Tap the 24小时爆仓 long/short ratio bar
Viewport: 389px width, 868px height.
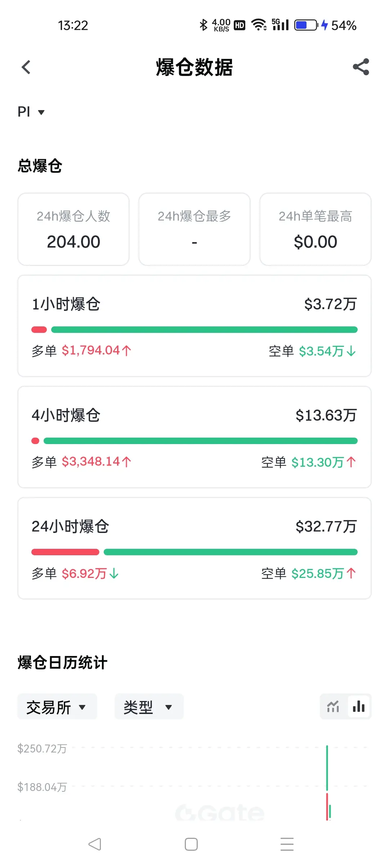click(x=194, y=552)
